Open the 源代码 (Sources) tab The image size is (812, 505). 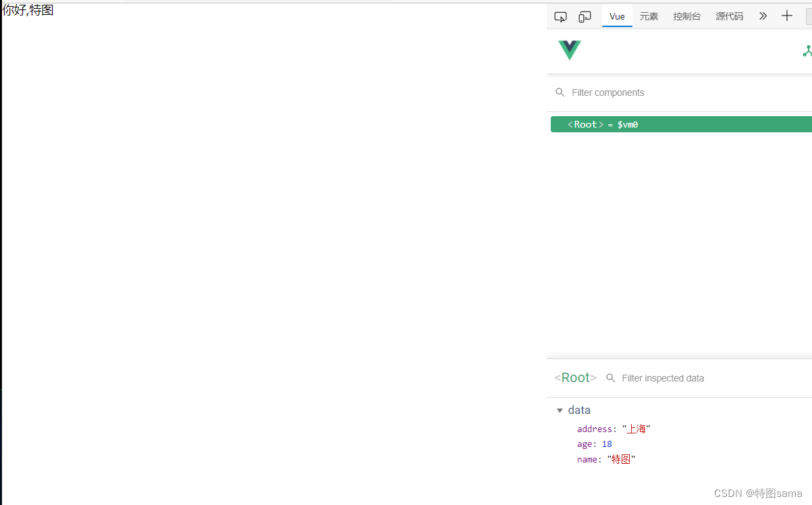pos(729,16)
